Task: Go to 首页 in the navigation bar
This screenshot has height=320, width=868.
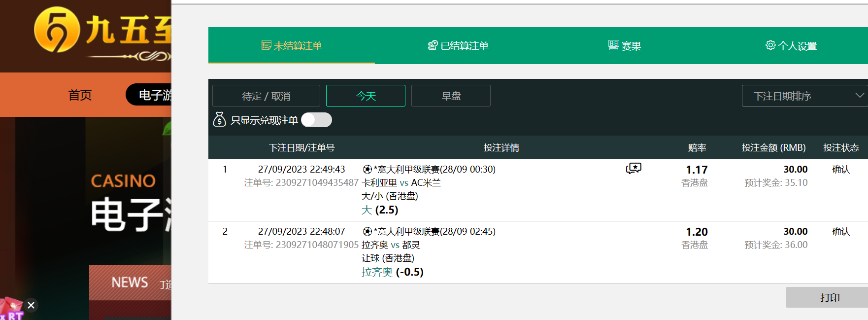Action: [80, 95]
